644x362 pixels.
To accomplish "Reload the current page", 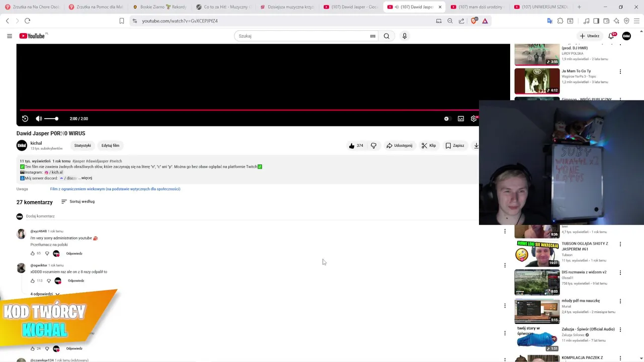I will tap(27, 21).
